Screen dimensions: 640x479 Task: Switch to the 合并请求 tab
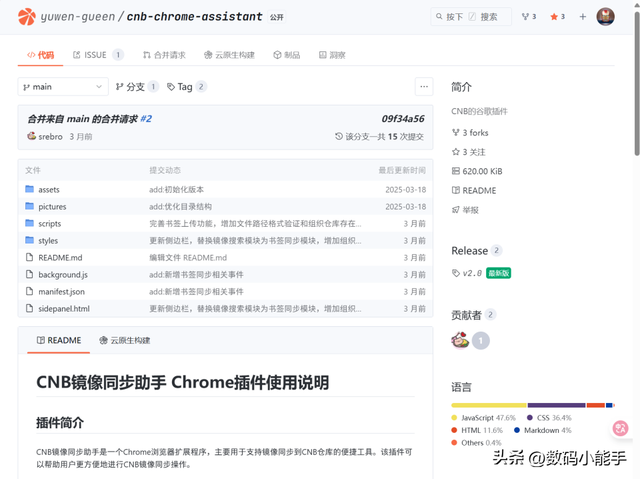tap(164, 55)
